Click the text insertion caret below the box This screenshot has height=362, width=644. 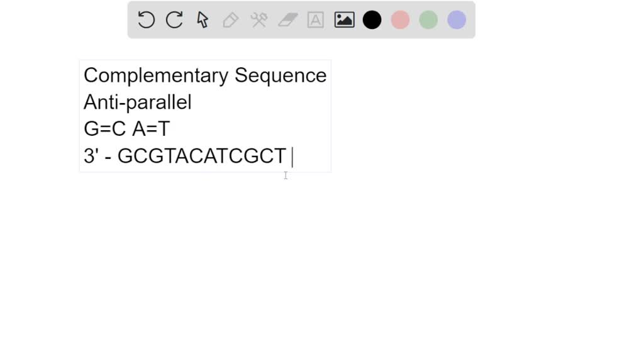click(286, 176)
